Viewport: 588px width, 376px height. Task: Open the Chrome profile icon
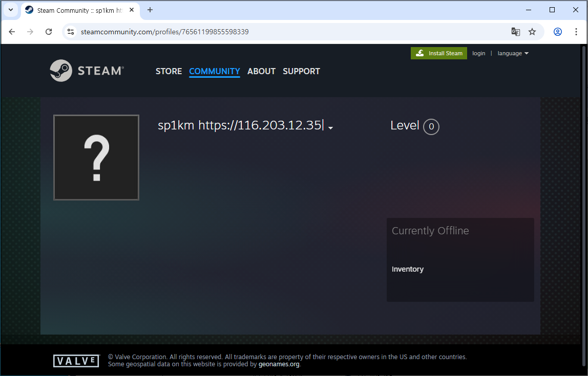click(x=558, y=32)
